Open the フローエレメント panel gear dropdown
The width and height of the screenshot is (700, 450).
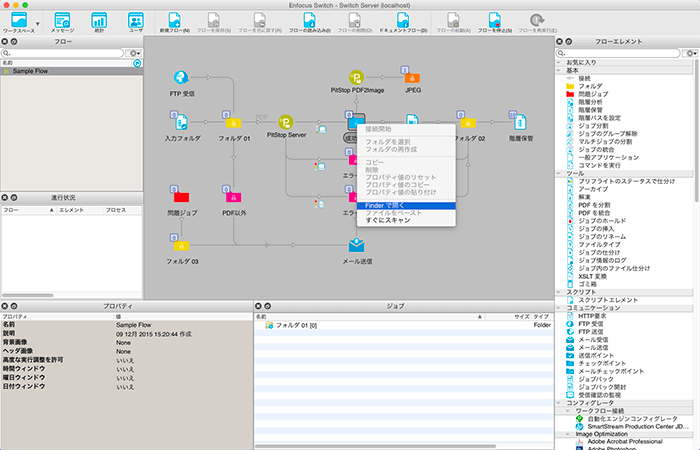click(690, 53)
